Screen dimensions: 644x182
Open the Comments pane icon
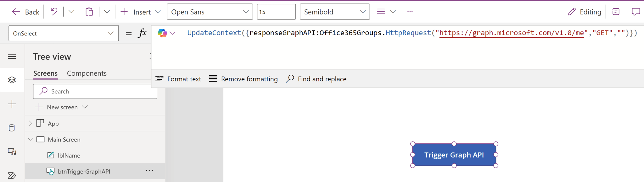pos(636,12)
